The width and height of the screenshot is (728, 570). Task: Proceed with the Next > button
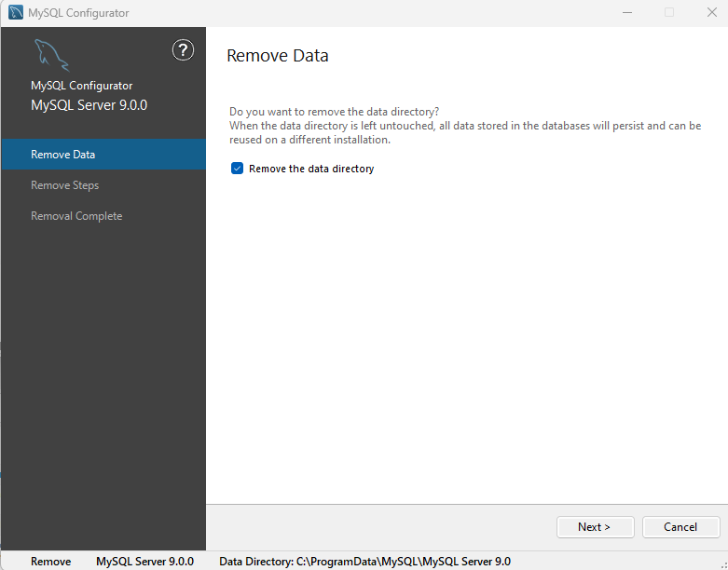(596, 527)
